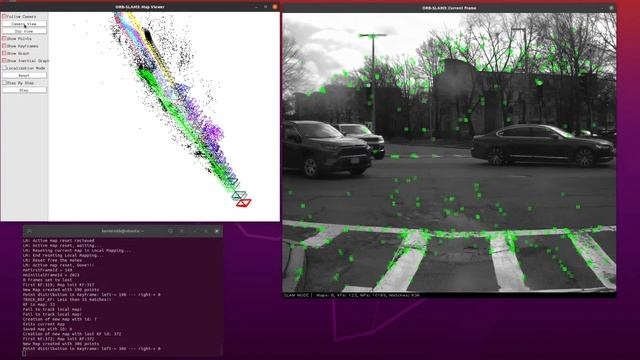Image resolution: width=640 pixels, height=360 pixels.
Task: Click the 'KF in map: 15' terminal line
Action: (39, 304)
